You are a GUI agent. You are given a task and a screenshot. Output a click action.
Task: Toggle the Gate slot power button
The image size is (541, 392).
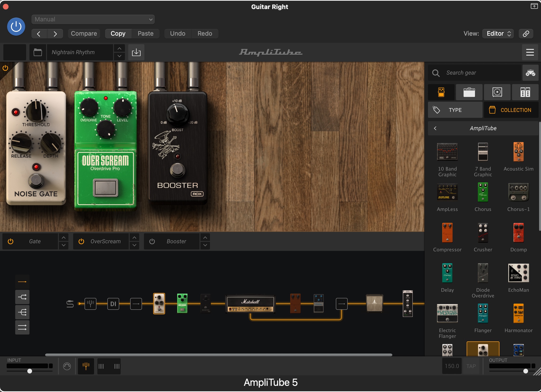[10, 241]
